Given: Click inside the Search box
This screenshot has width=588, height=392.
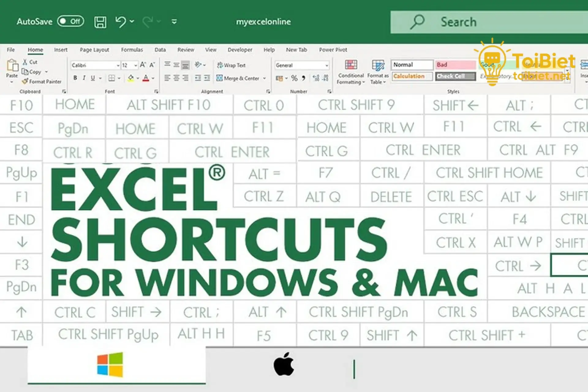Looking at the screenshot, I should tap(490, 22).
